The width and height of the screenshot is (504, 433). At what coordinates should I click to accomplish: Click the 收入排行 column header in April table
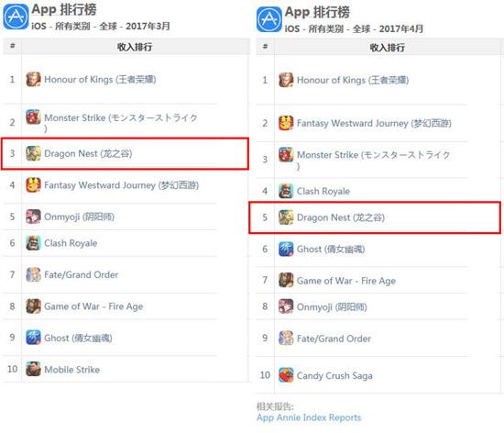pyautogui.click(x=387, y=48)
